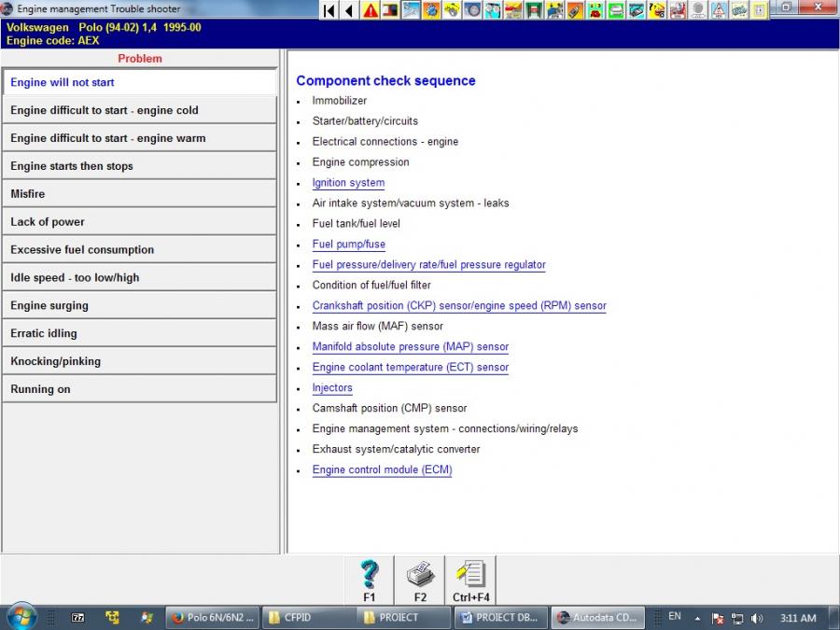This screenshot has height=630, width=840.
Task: Select the Misfire problem
Action: (139, 194)
